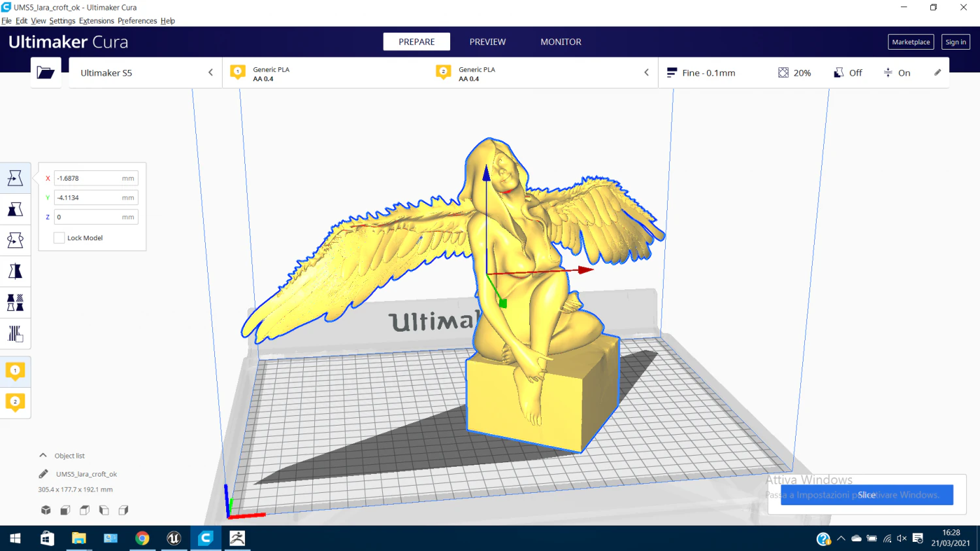Image resolution: width=980 pixels, height=551 pixels.
Task: Switch to top view cube icon
Action: tap(84, 510)
